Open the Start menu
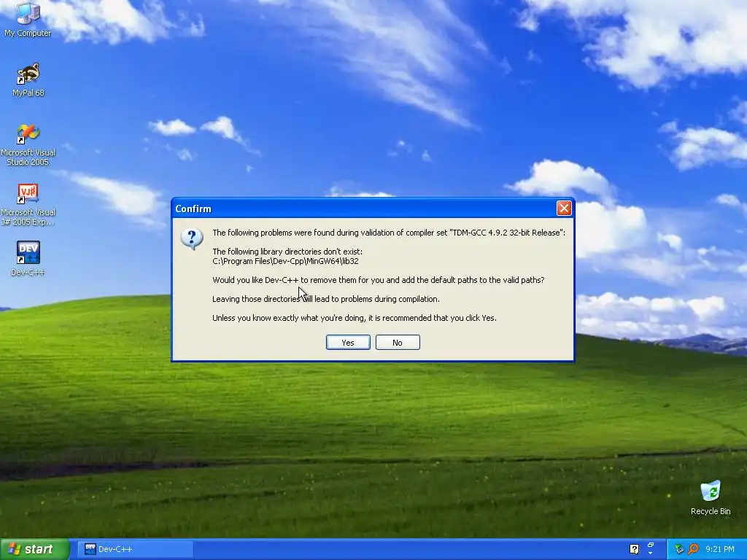747x560 pixels. pos(35,549)
